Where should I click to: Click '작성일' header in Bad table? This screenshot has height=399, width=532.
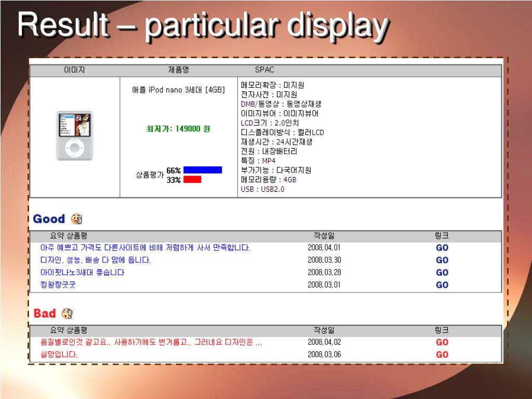click(x=324, y=330)
